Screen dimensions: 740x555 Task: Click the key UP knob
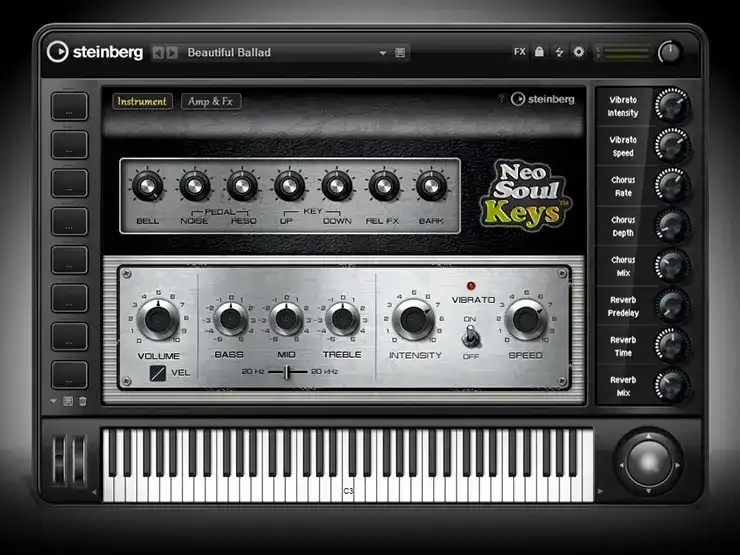[x=289, y=186]
